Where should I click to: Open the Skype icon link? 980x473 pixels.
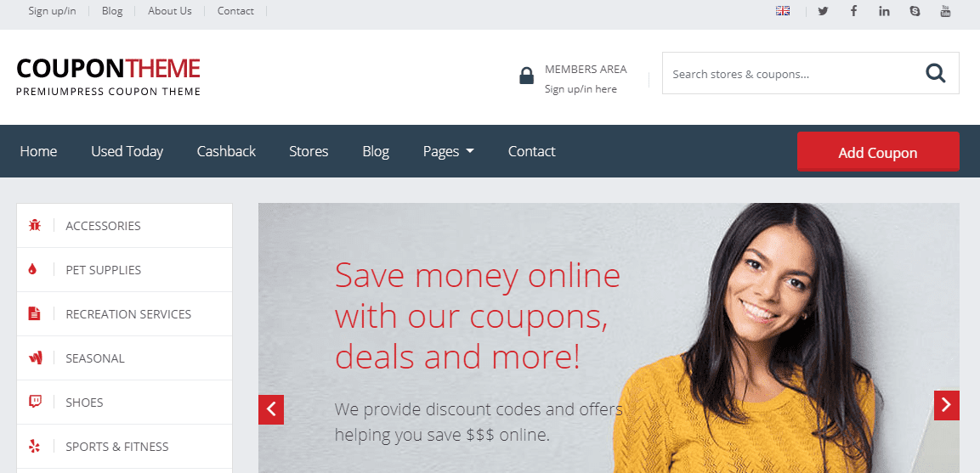click(x=915, y=11)
